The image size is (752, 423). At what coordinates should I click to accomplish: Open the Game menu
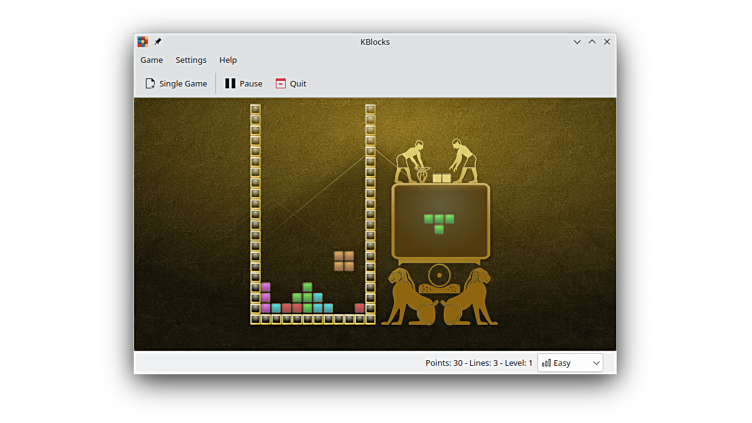pos(151,60)
